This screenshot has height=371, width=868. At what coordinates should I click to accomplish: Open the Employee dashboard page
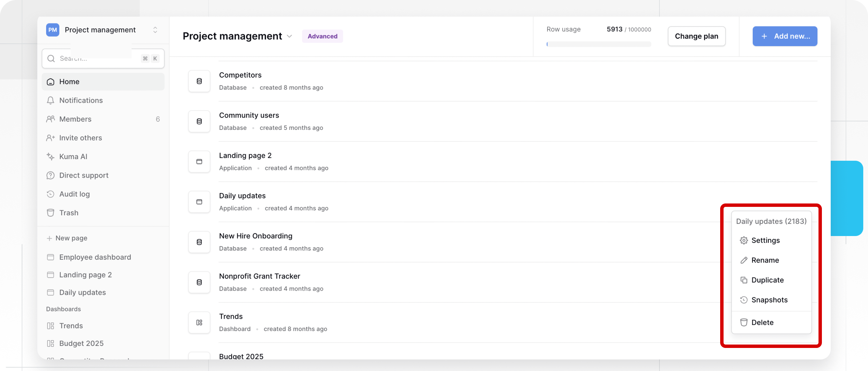tap(95, 257)
